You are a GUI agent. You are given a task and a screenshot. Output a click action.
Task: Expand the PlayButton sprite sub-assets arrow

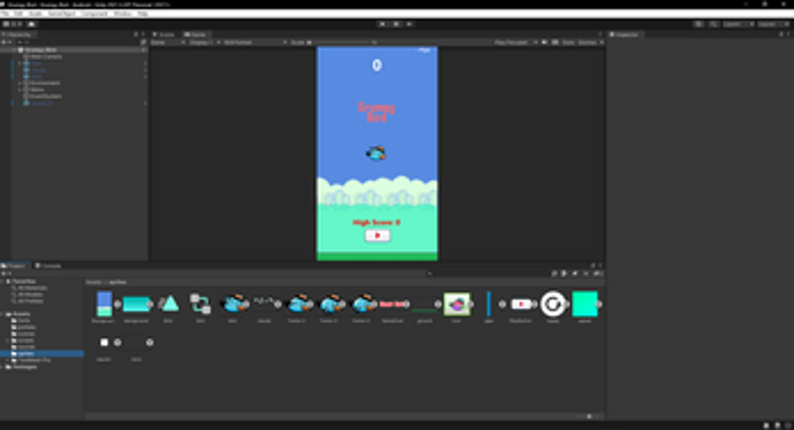535,304
